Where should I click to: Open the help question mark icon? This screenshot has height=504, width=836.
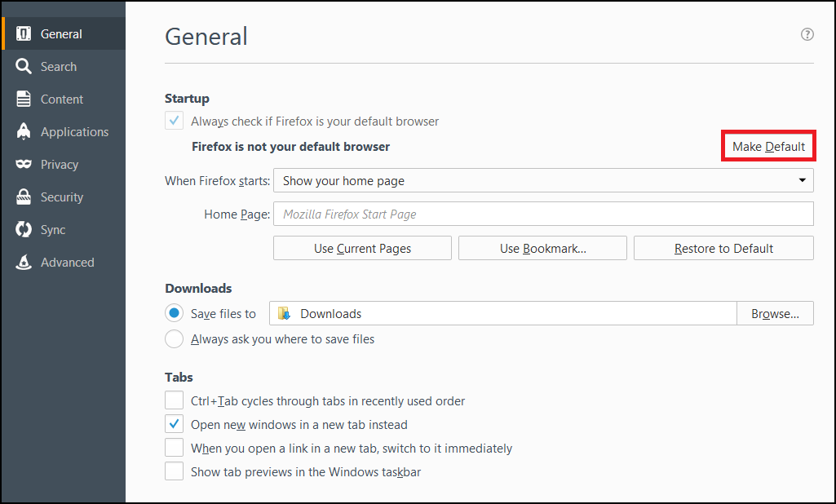click(807, 34)
